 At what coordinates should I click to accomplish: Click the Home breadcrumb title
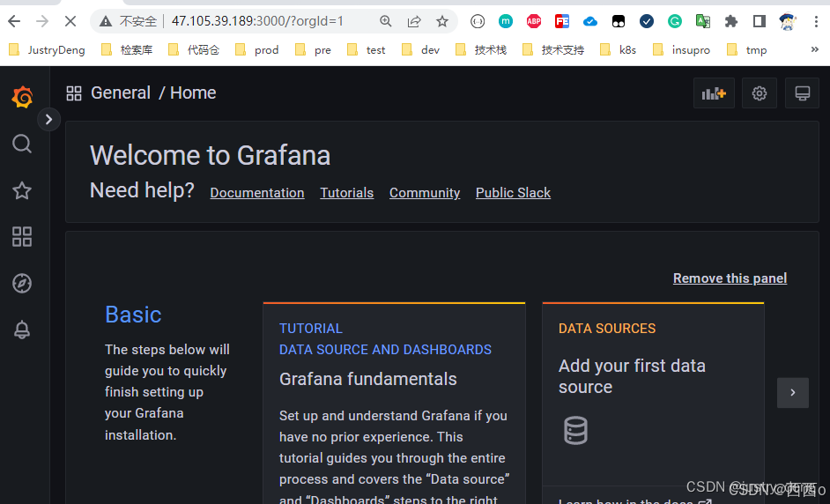click(x=193, y=93)
